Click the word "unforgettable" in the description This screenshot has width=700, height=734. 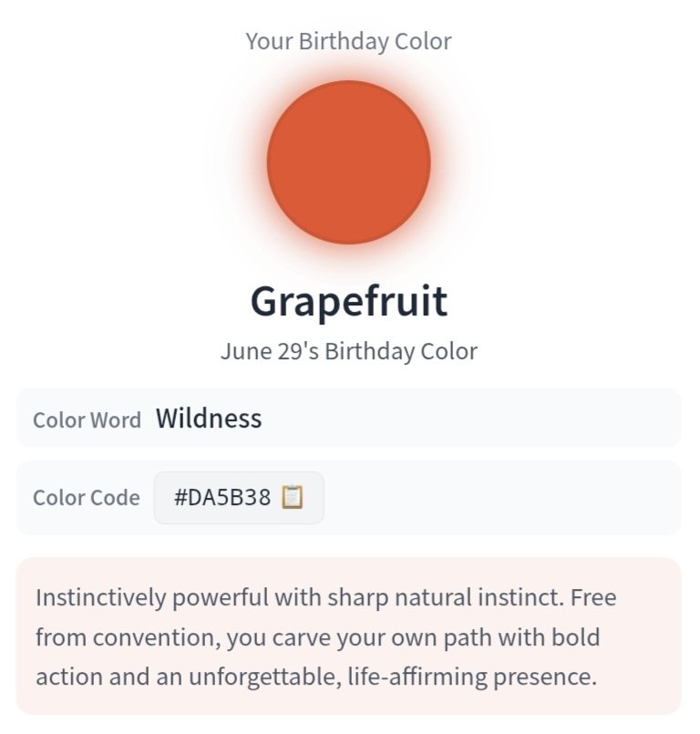[265, 677]
